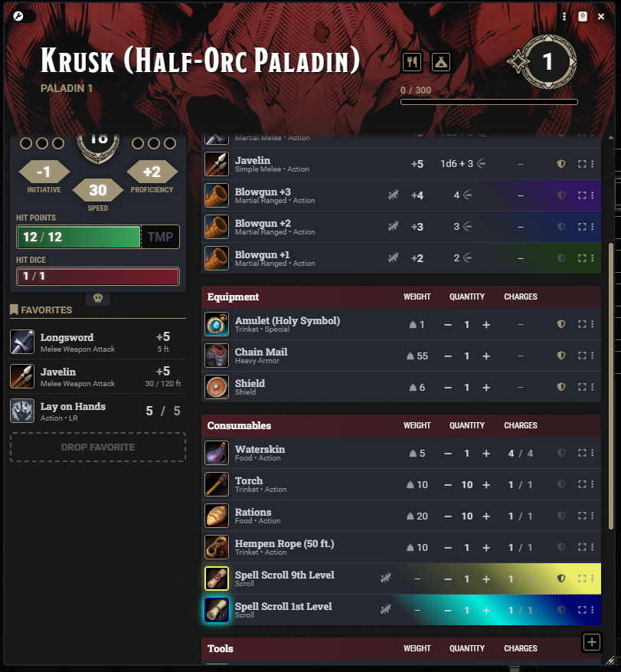Screen dimensions: 621x672
Task: Increase Torch quantity with plus button
Action: (486, 485)
